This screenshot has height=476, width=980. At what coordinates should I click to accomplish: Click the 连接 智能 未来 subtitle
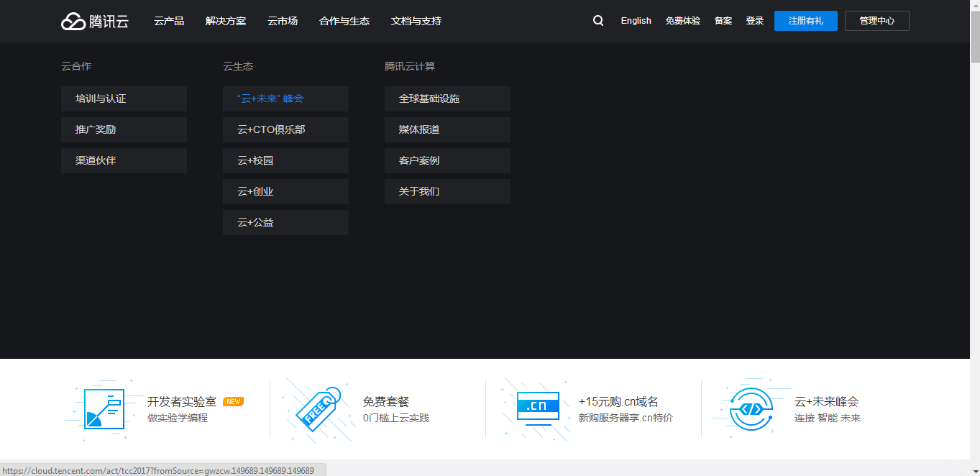pyautogui.click(x=828, y=418)
